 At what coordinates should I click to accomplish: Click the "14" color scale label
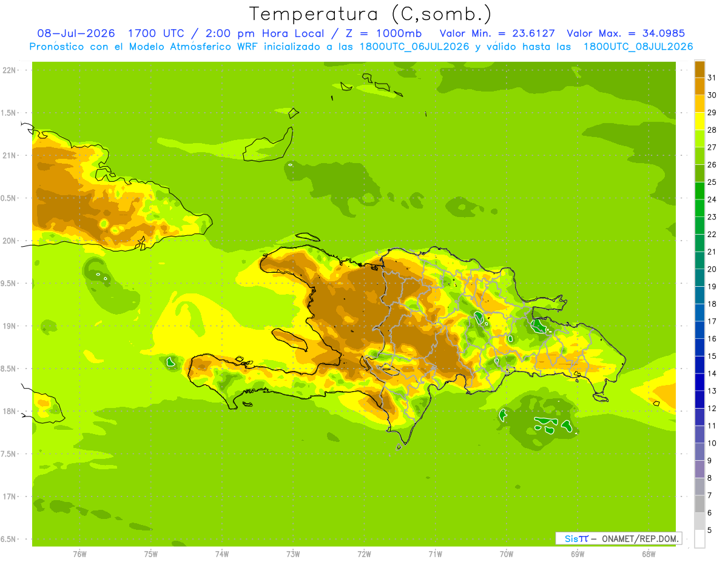click(x=712, y=373)
